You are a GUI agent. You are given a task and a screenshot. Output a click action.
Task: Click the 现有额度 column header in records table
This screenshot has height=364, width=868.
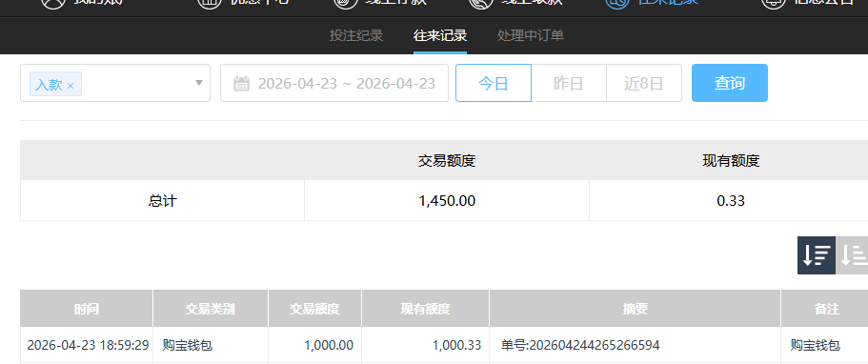point(425,309)
